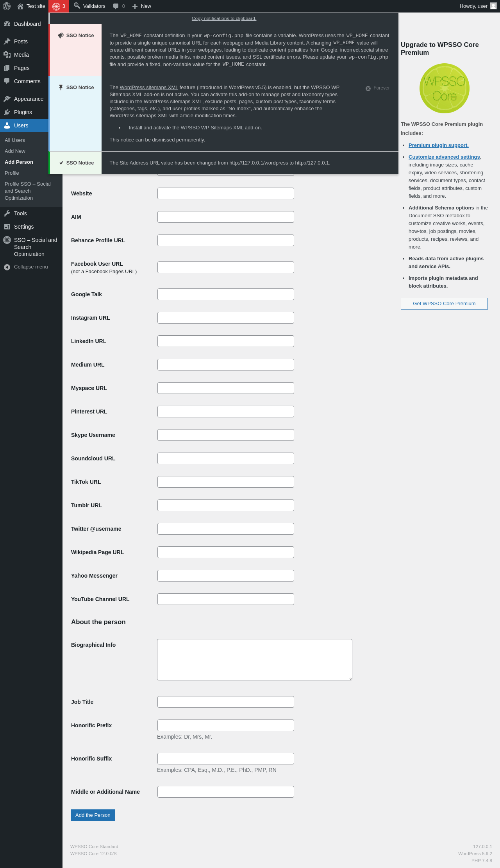Click the Pinterest URL field

point(226,412)
